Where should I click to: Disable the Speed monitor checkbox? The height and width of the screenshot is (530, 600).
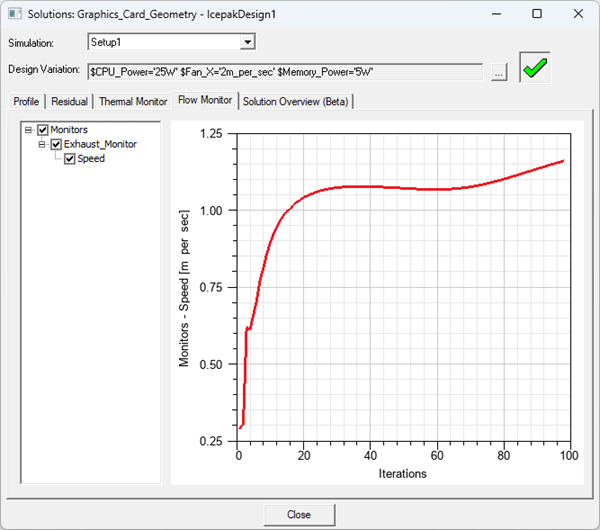[x=70, y=158]
